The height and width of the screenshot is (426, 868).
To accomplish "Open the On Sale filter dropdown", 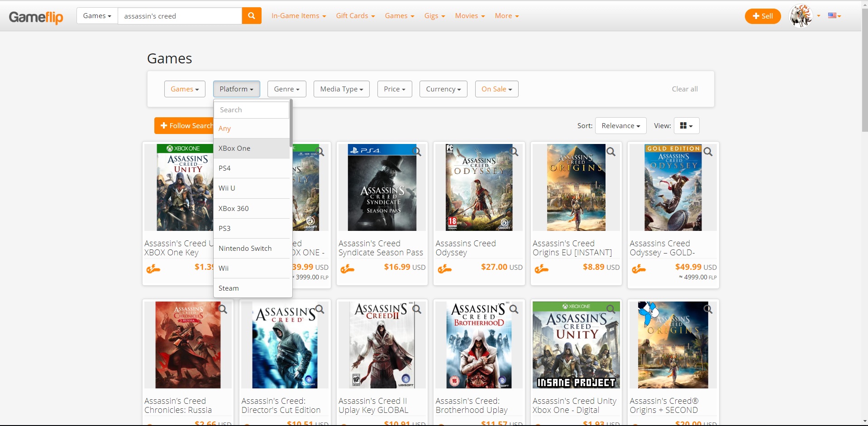I will (x=497, y=89).
